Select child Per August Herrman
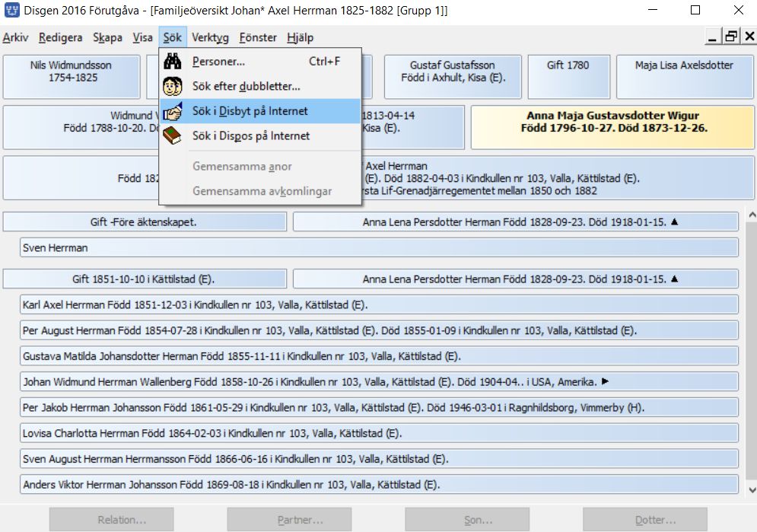The height and width of the screenshot is (532, 757). 379,330
